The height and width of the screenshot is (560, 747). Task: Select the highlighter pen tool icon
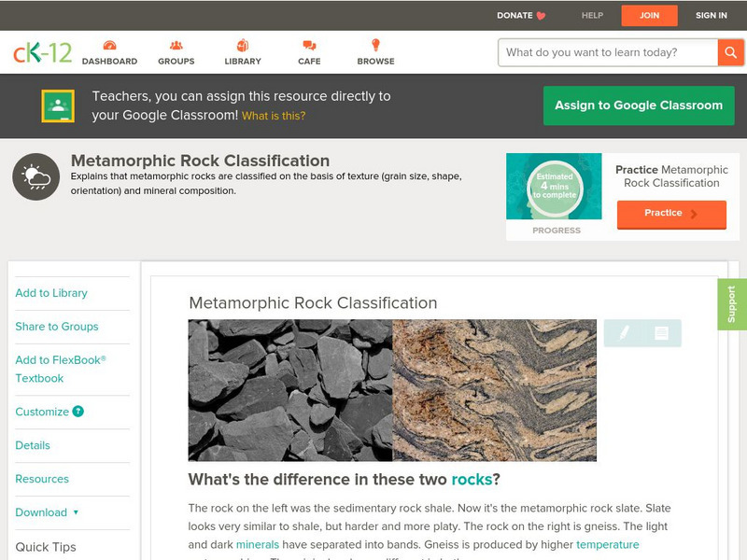[x=624, y=332]
